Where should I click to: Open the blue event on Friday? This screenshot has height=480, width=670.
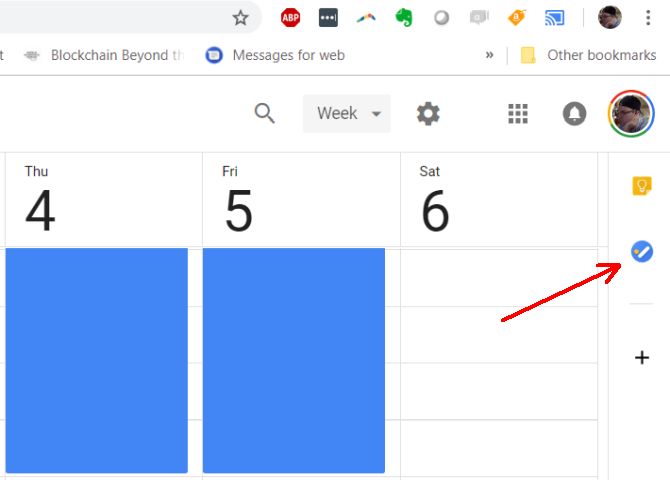click(294, 360)
